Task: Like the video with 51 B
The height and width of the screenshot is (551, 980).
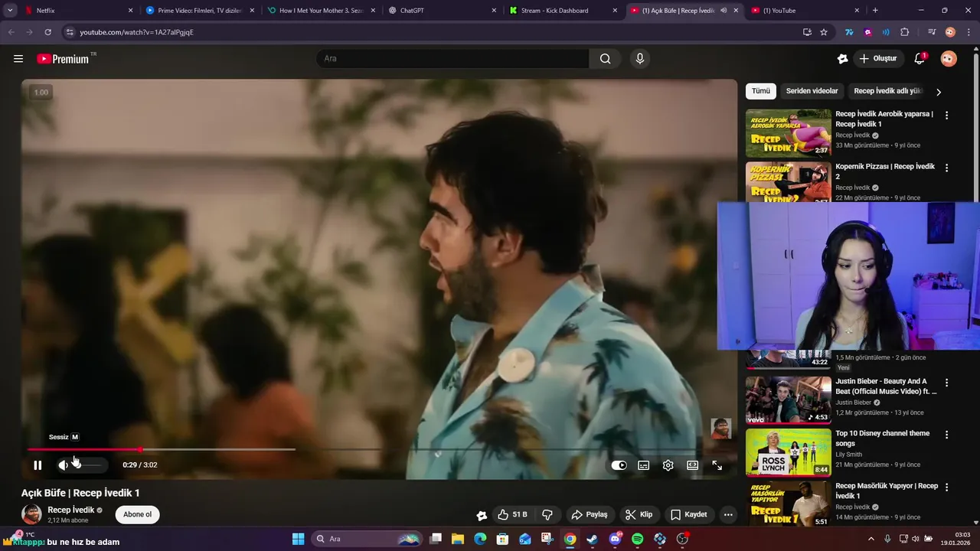Action: pos(512,514)
